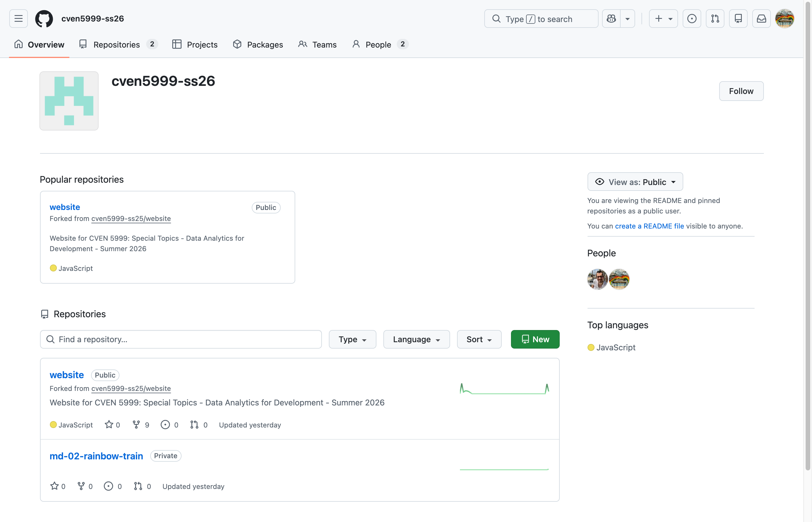Open stargazers count of website repo
The height and width of the screenshot is (522, 812).
(113, 425)
